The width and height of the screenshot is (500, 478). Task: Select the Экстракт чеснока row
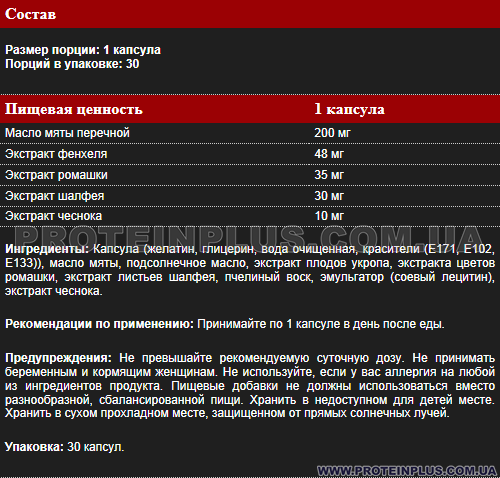(x=250, y=216)
